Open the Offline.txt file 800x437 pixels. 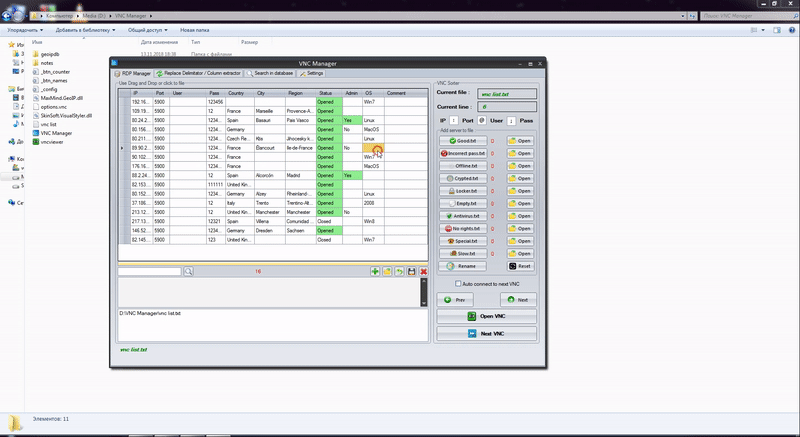click(520, 166)
